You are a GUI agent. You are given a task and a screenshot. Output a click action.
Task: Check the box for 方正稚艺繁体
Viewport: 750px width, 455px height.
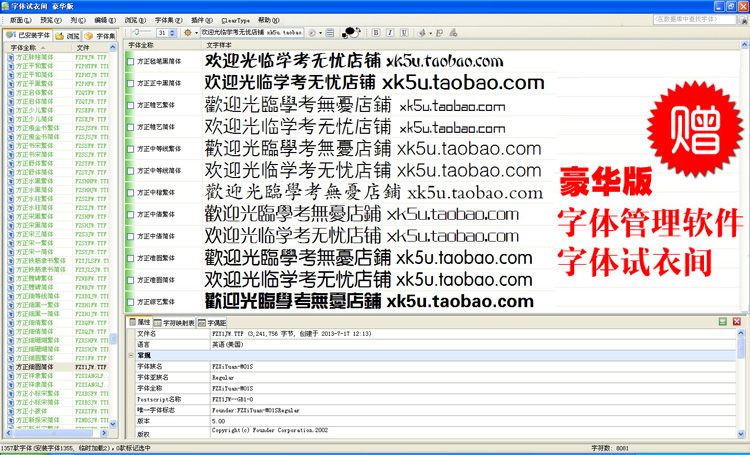click(x=130, y=105)
